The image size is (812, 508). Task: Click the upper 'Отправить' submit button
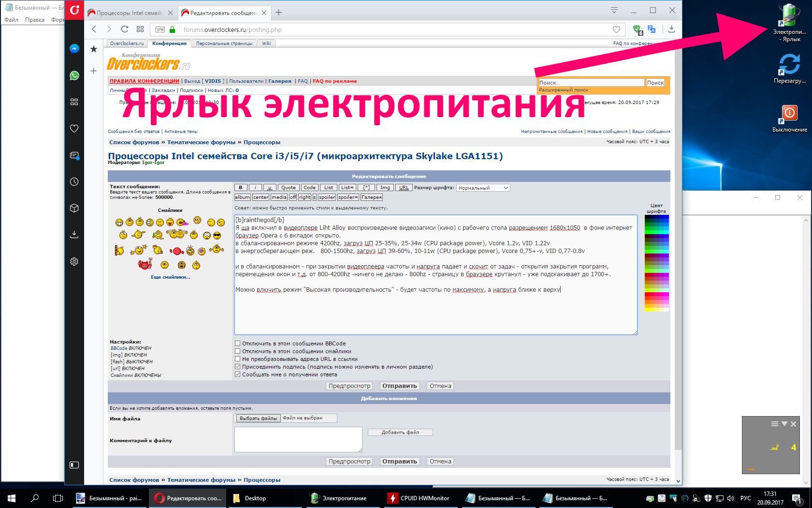click(x=400, y=386)
